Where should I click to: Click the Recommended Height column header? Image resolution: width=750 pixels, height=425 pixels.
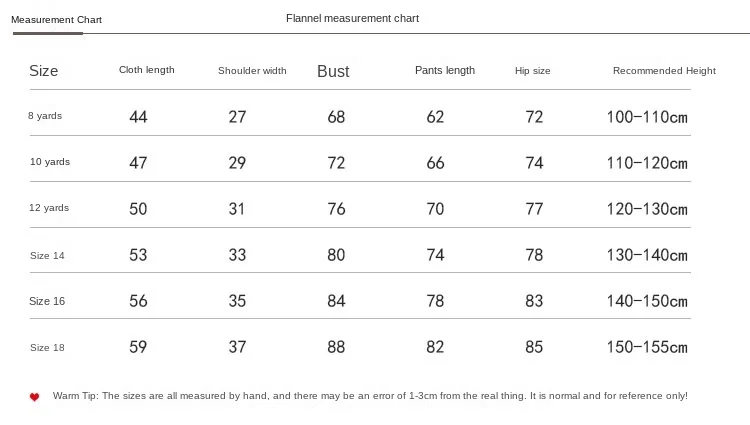click(664, 71)
